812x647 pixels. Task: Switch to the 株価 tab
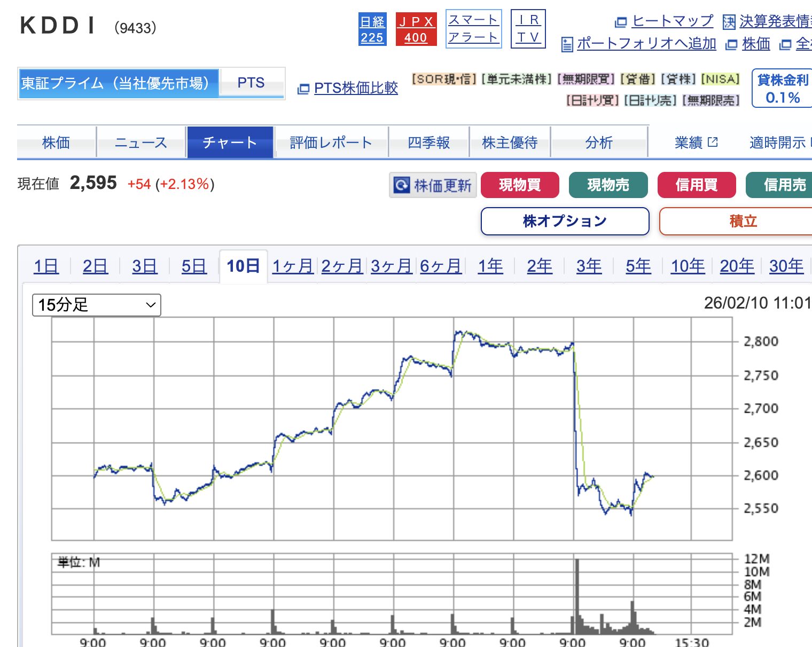pos(56,142)
